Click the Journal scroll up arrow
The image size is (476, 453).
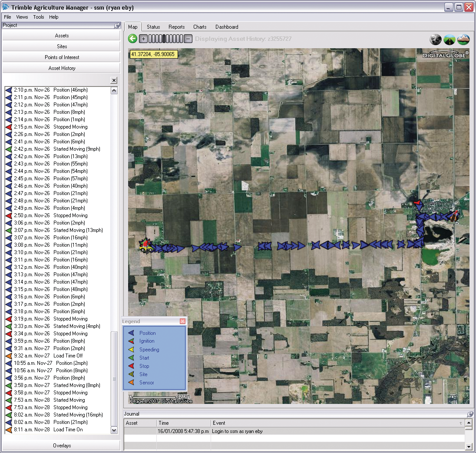coord(469,423)
